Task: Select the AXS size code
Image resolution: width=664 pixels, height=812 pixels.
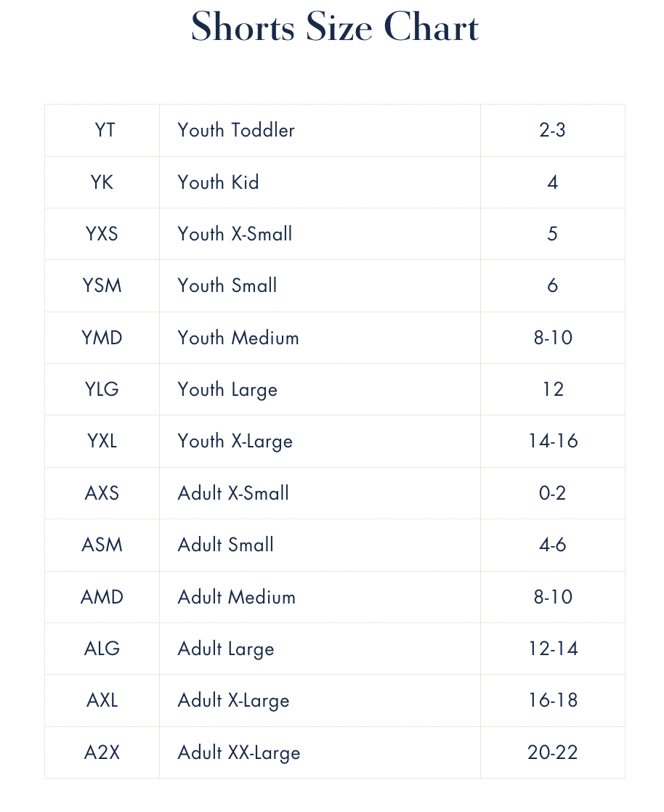Action: [x=102, y=493]
